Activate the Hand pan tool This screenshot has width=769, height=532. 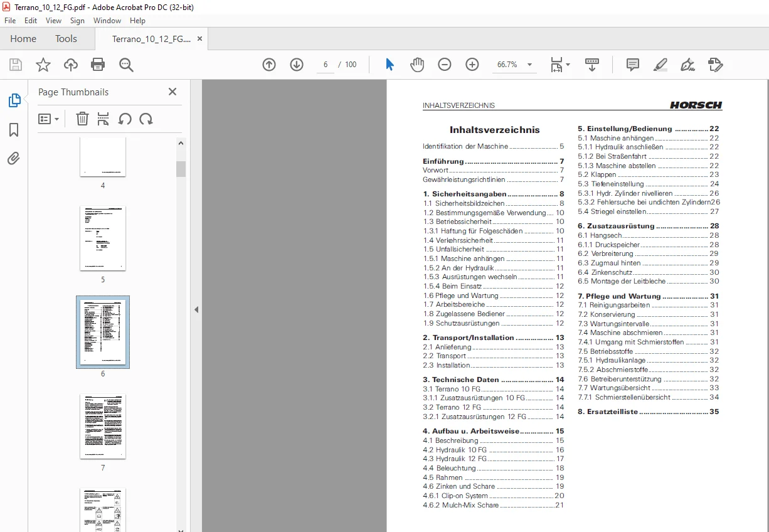pyautogui.click(x=417, y=65)
